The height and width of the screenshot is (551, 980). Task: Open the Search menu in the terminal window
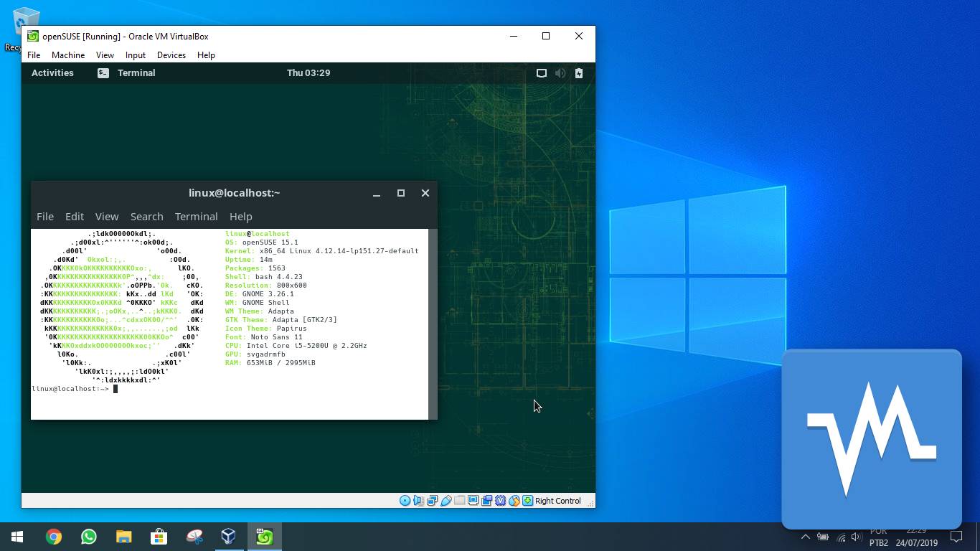coord(147,217)
